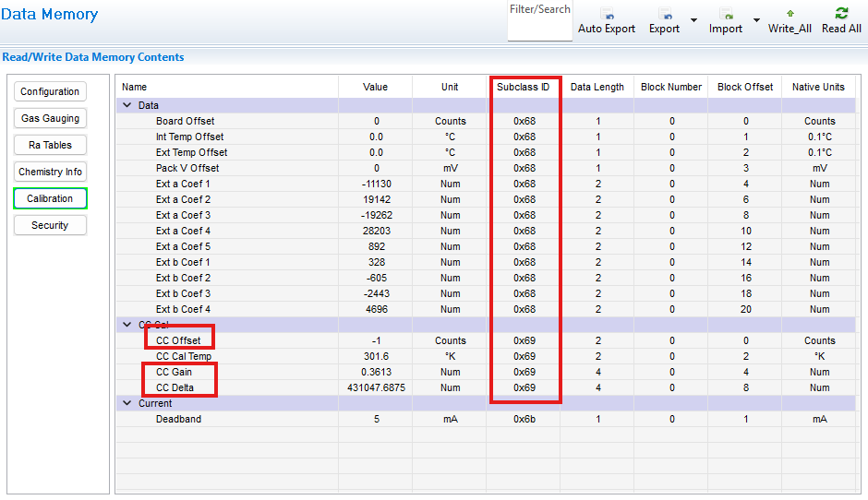Click the Read All refresh icon
This screenshot has width=868, height=500.
(x=841, y=13)
